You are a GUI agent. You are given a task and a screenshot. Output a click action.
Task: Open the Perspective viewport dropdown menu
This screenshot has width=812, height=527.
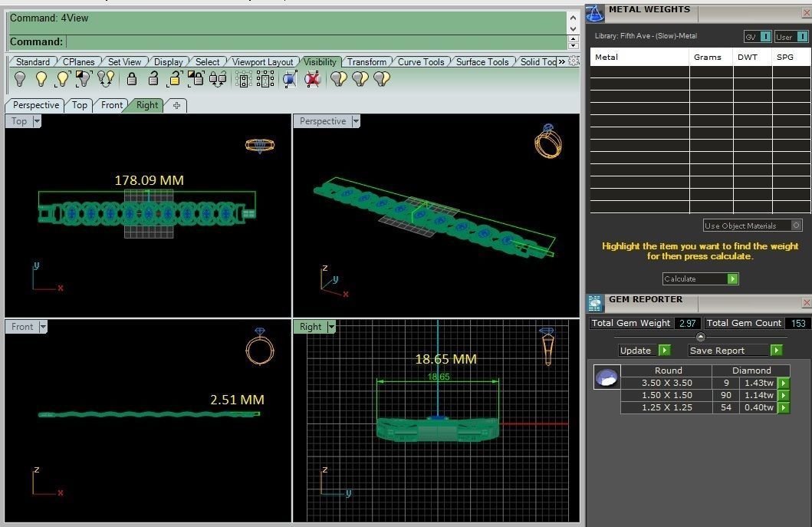tap(356, 121)
